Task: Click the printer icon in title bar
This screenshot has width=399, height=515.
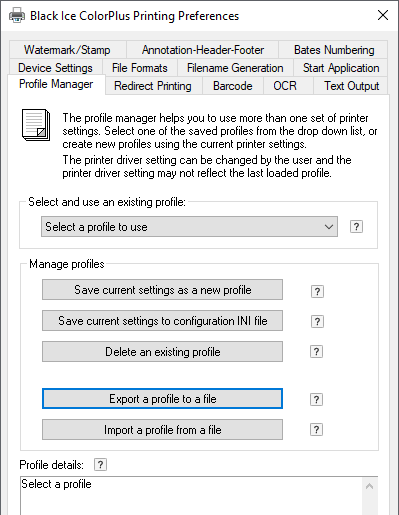Action: [x=17, y=15]
